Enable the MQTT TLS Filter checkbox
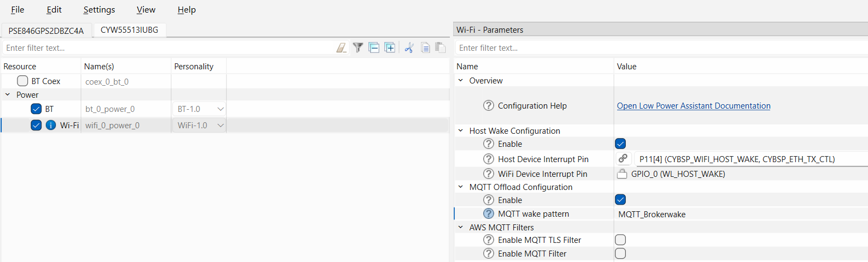 click(620, 240)
